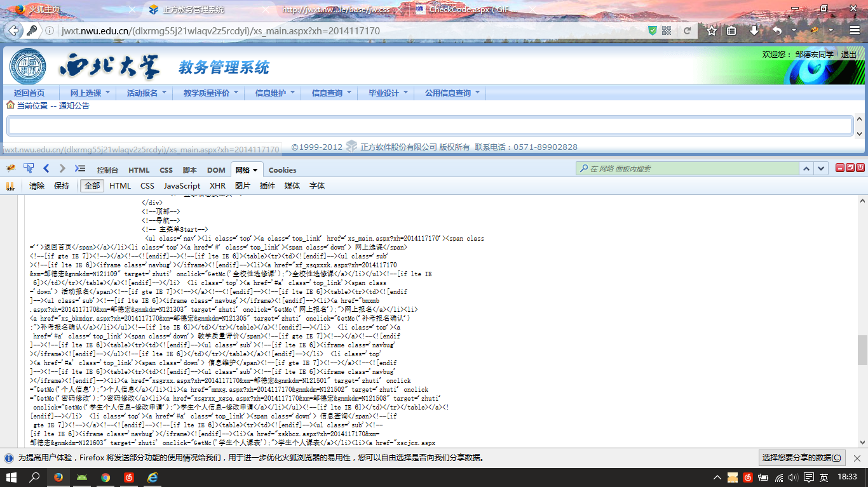Reload the page with the refresh icon
This screenshot has height=487, width=868.
click(687, 30)
